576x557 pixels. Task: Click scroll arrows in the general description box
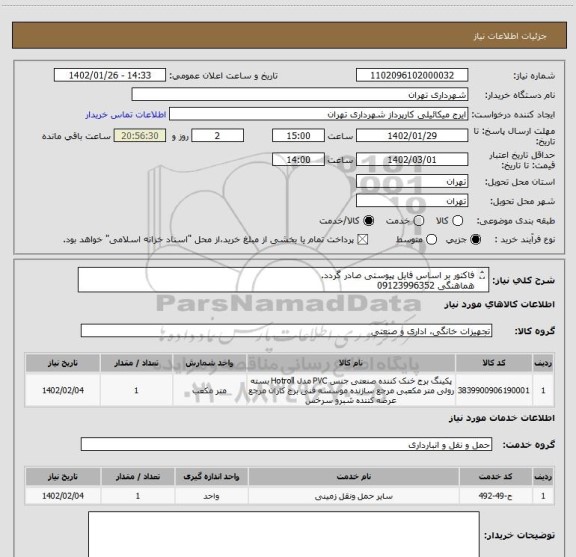[482, 275]
